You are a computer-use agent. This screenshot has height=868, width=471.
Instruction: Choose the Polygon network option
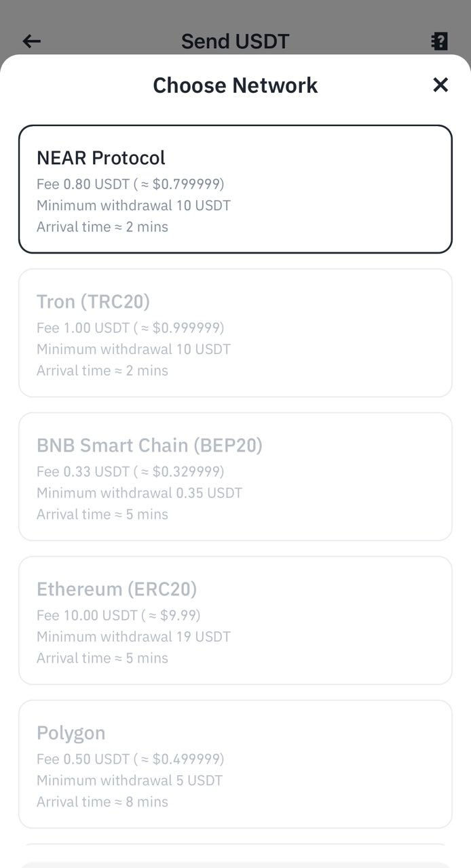point(235,764)
